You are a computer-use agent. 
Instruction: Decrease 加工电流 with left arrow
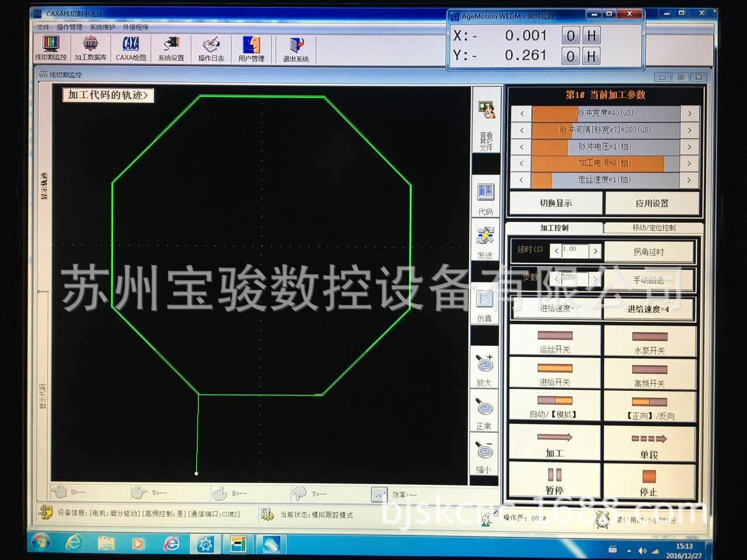tap(522, 163)
